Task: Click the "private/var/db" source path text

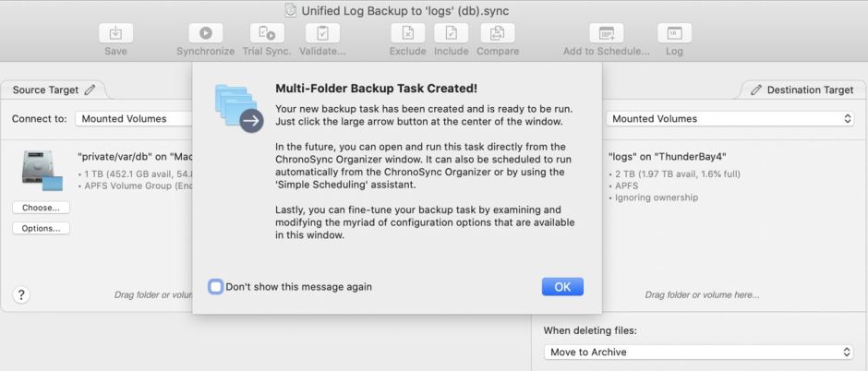Action: pyautogui.click(x=135, y=157)
